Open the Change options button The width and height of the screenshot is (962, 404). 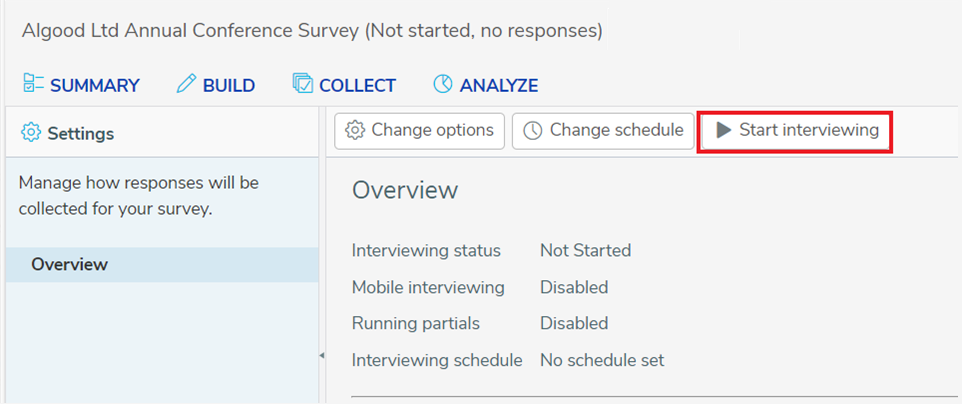(420, 131)
